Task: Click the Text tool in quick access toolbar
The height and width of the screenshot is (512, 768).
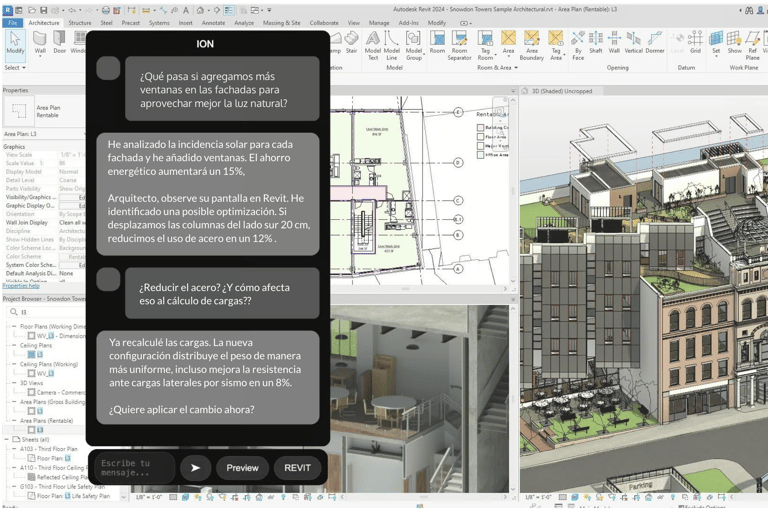Action: tap(186, 10)
